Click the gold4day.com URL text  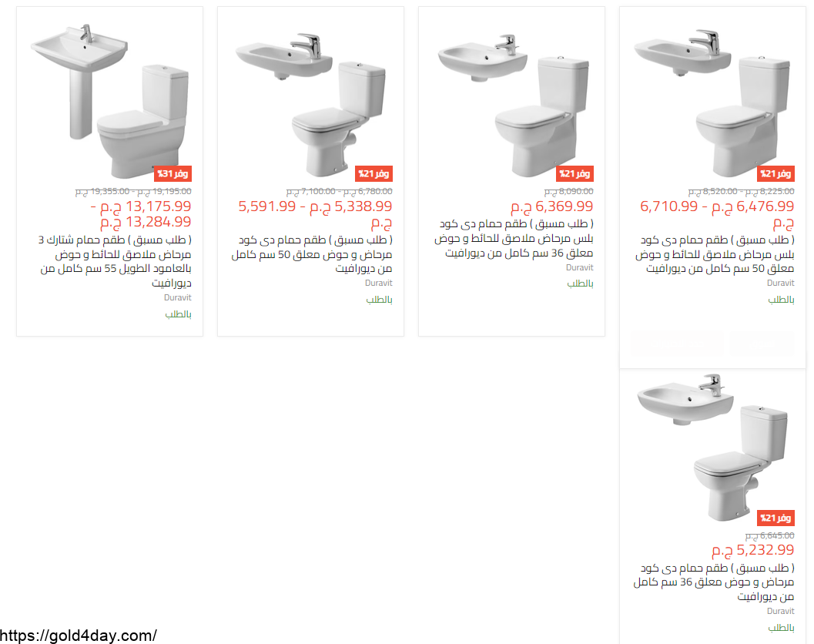[79, 636]
